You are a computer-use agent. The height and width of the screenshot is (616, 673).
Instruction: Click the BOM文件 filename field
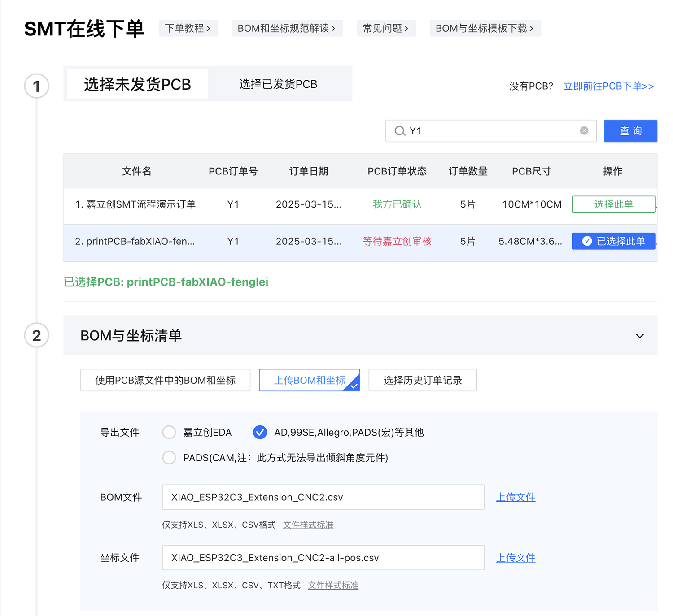click(x=323, y=497)
